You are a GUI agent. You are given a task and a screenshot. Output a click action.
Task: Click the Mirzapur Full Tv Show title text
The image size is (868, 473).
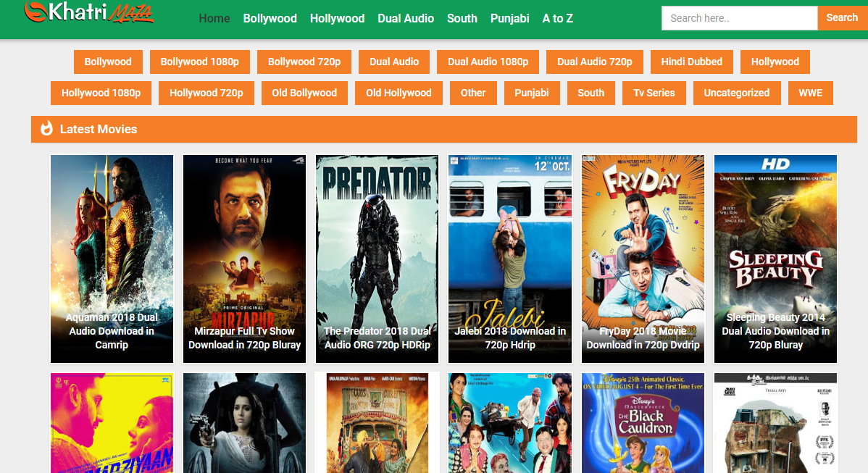click(x=244, y=338)
